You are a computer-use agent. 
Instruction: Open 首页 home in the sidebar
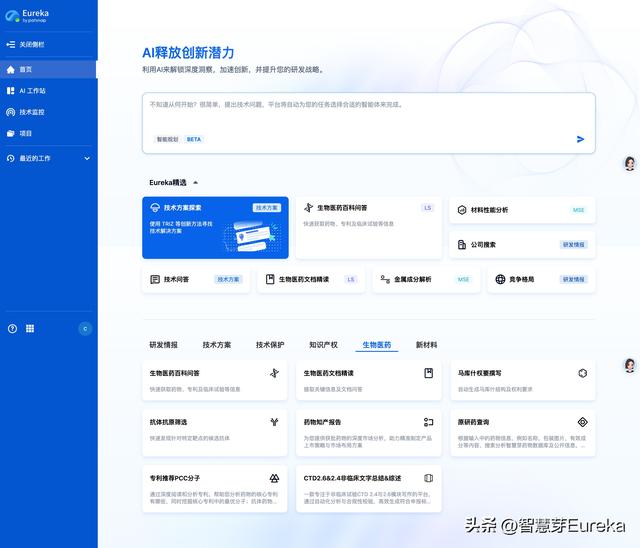[48, 69]
